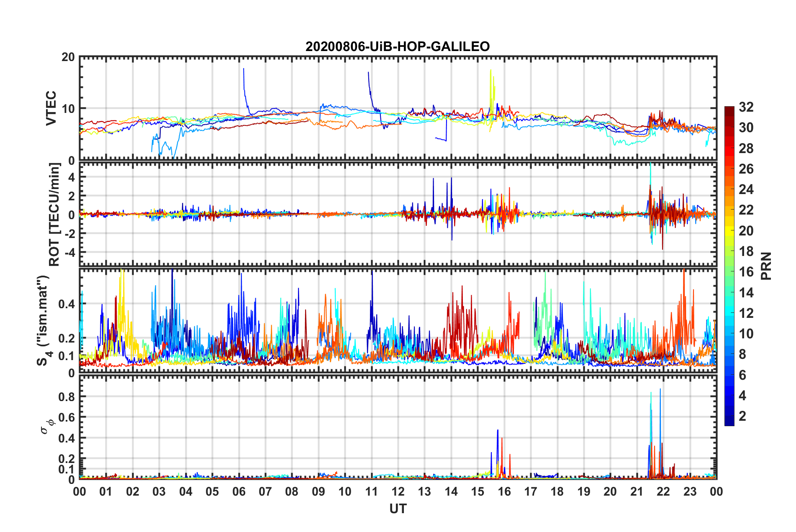Select x-axis hour tick 23
The image size is (796, 532).
coord(690,491)
